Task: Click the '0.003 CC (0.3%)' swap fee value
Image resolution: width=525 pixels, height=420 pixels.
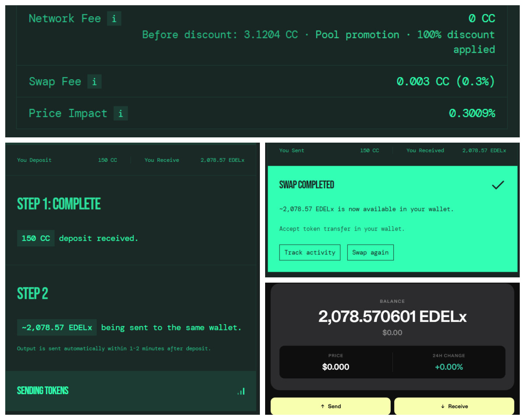Action: coord(446,81)
